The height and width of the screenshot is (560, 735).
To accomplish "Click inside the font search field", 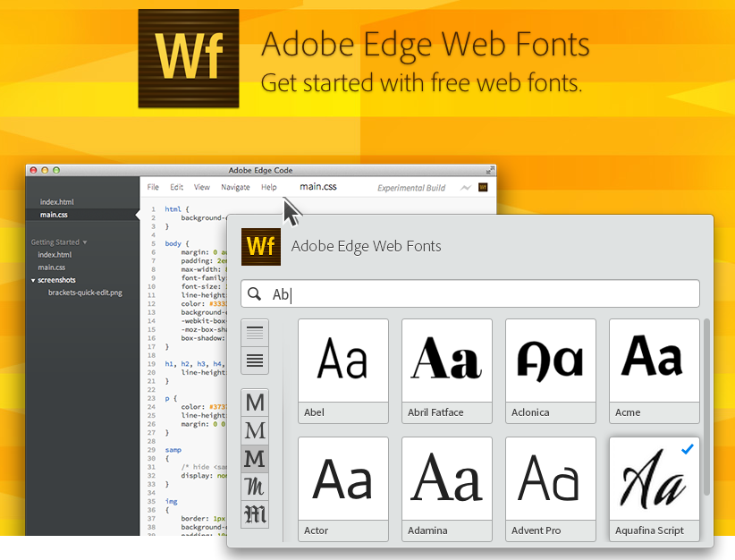I will coord(470,294).
